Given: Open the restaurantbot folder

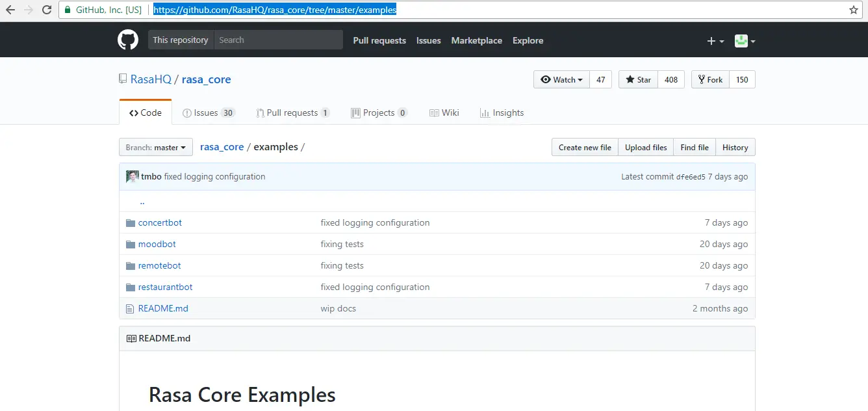Looking at the screenshot, I should [x=166, y=287].
